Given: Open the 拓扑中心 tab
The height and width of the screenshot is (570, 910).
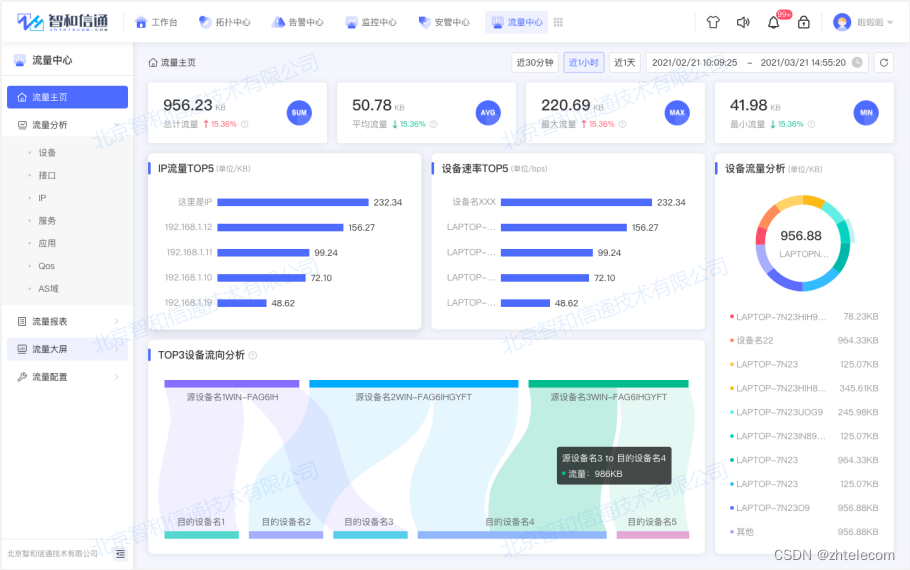Looking at the screenshot, I should pos(224,22).
